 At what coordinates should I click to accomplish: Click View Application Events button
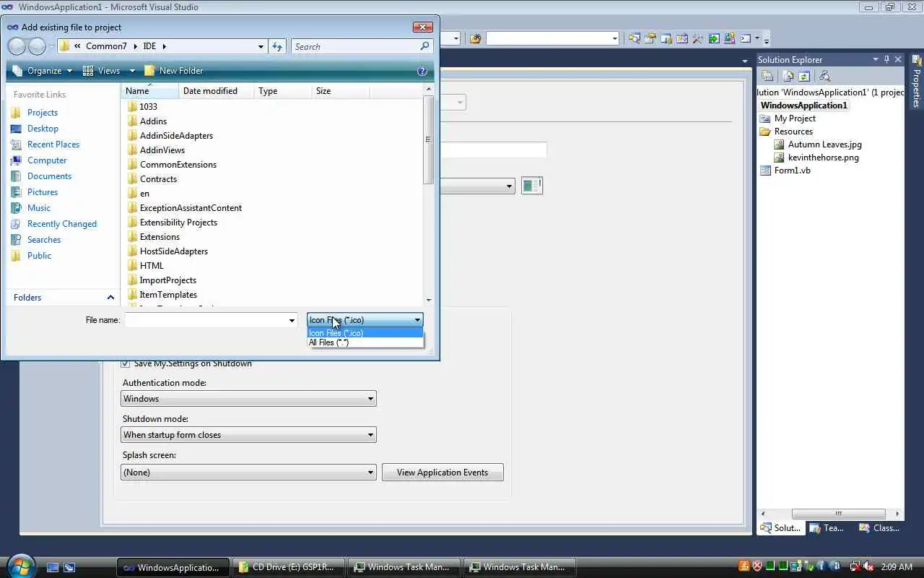tap(443, 473)
